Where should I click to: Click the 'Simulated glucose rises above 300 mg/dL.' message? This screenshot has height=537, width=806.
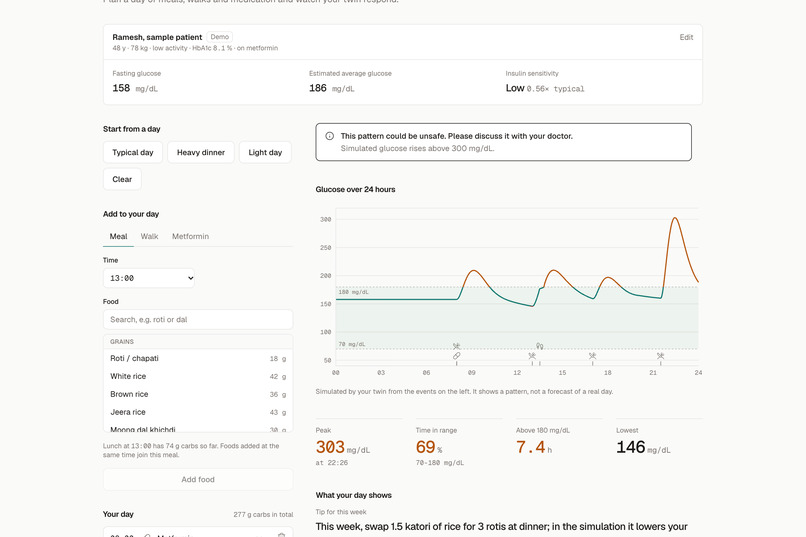coord(417,149)
